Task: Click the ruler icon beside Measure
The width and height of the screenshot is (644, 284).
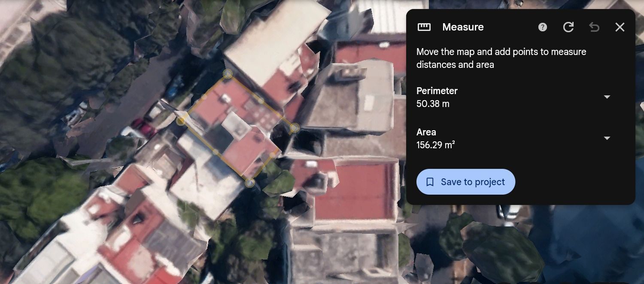Action: pyautogui.click(x=424, y=27)
